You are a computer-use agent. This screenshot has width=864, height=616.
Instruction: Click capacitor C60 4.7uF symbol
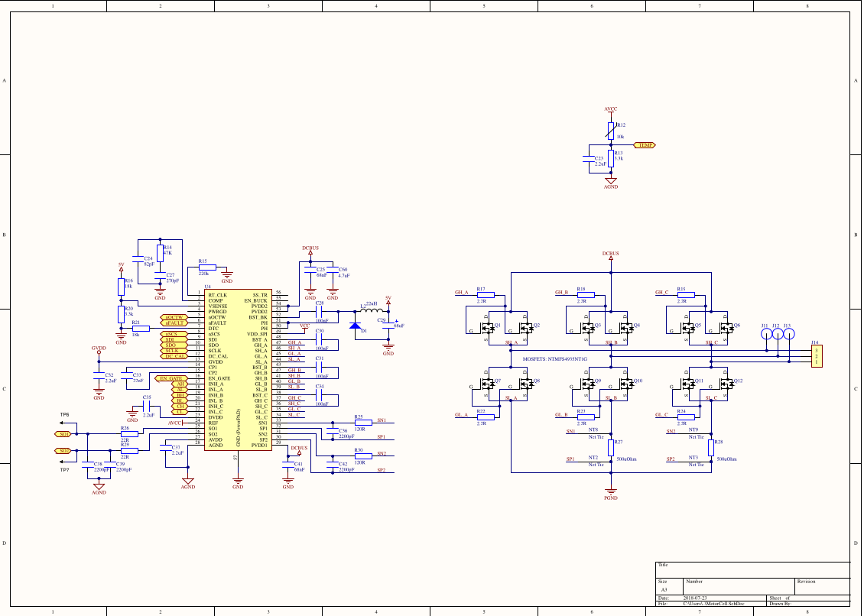click(333, 270)
